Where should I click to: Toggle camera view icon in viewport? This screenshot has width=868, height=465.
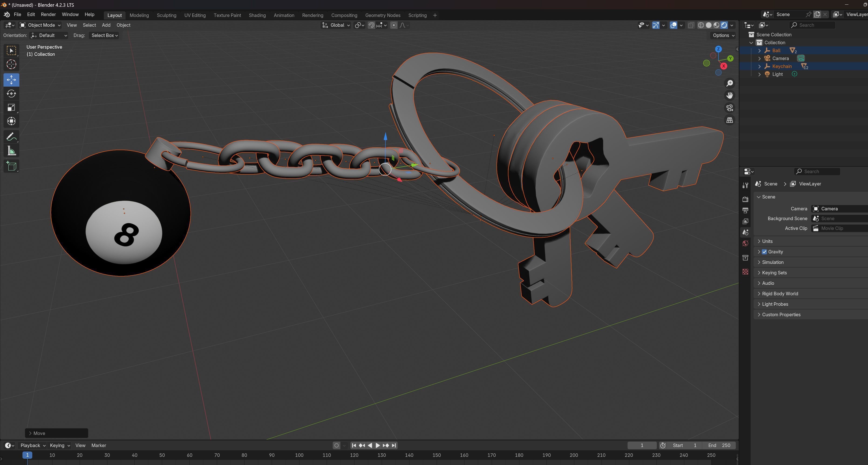(x=729, y=108)
